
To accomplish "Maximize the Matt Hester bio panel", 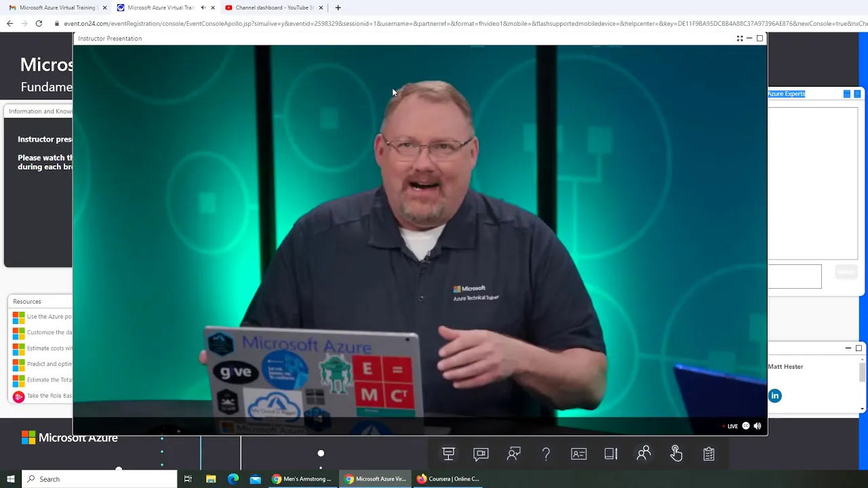I will point(859,348).
